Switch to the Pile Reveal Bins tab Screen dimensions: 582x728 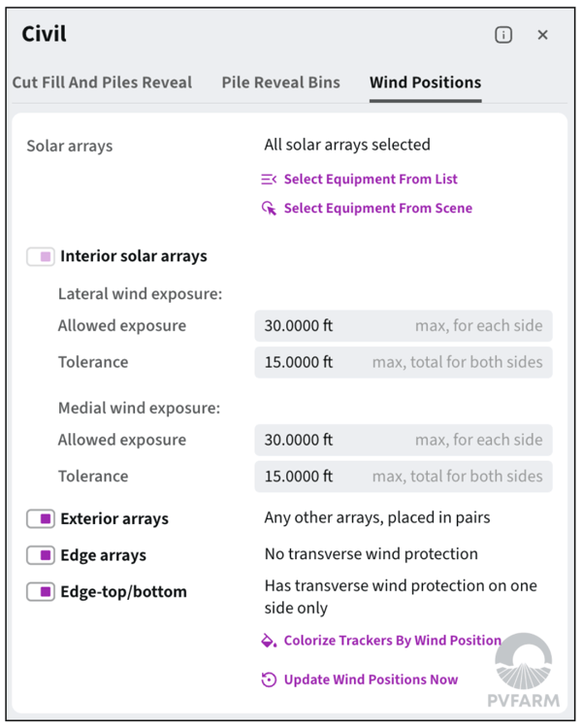[280, 83]
